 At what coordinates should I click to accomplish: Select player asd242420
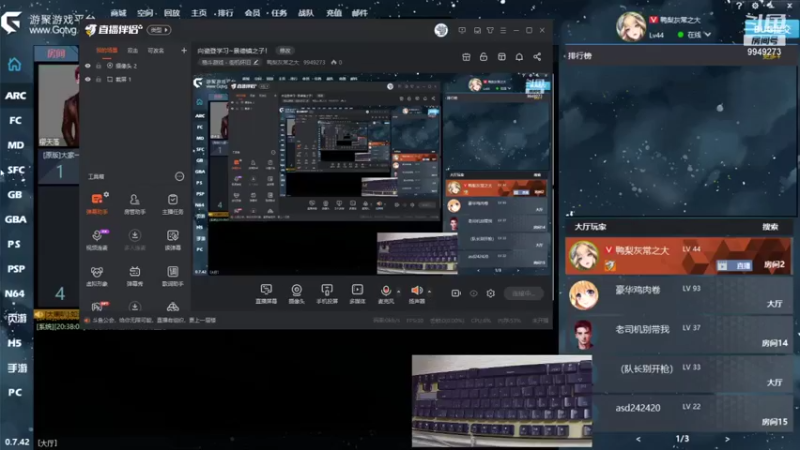(679, 413)
